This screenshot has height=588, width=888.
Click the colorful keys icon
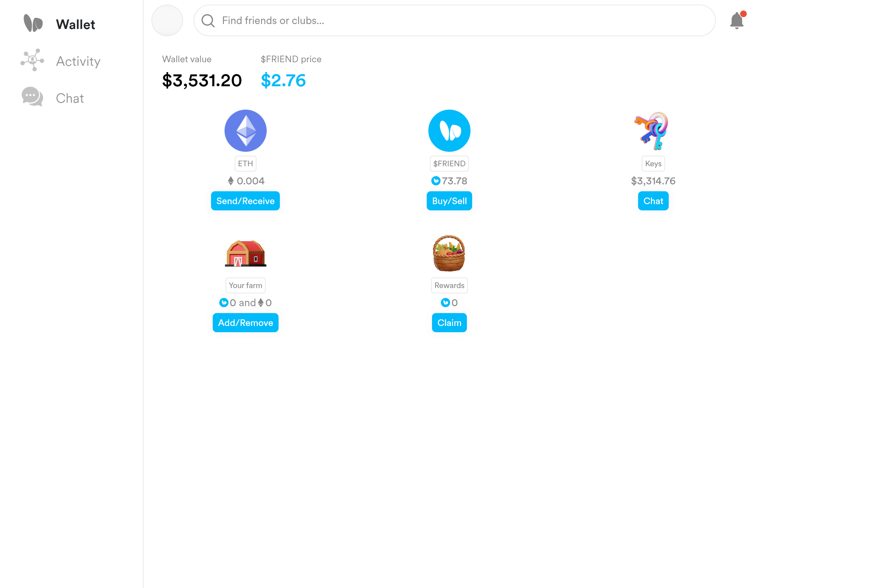pyautogui.click(x=653, y=130)
